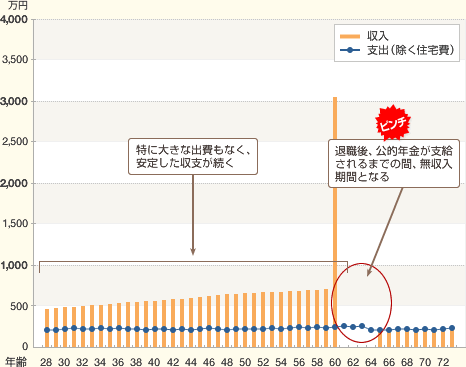Select the blue expense dot at age 62
This screenshot has height=367, width=466.
coord(353,327)
